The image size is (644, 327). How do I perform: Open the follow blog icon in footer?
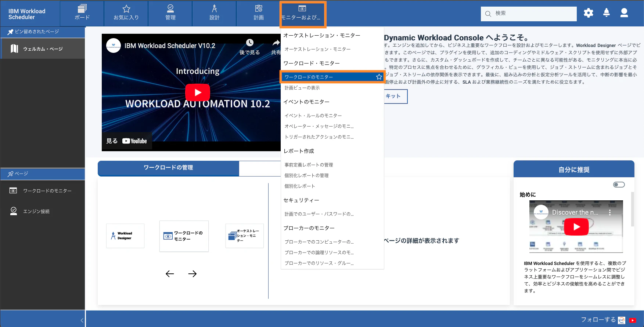[622, 320]
